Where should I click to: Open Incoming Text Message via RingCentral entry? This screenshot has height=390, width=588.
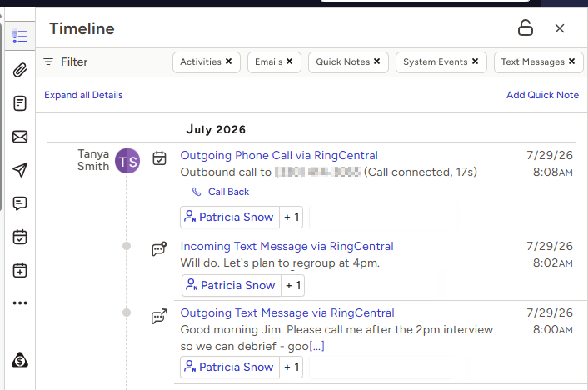[287, 246]
